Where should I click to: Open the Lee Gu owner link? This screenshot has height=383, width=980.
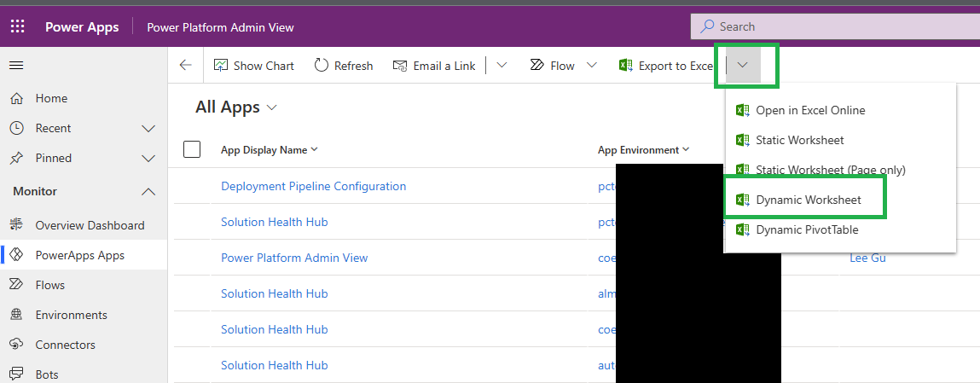[x=867, y=258]
